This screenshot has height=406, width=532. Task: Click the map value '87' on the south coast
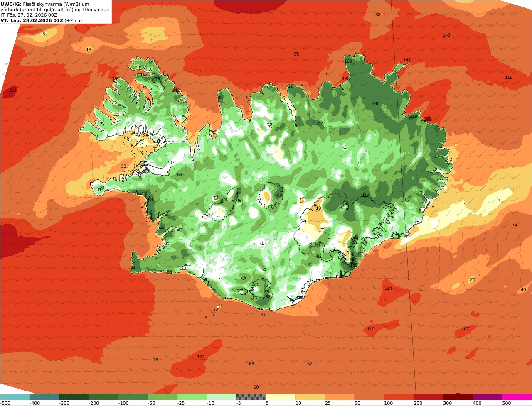(x=263, y=314)
